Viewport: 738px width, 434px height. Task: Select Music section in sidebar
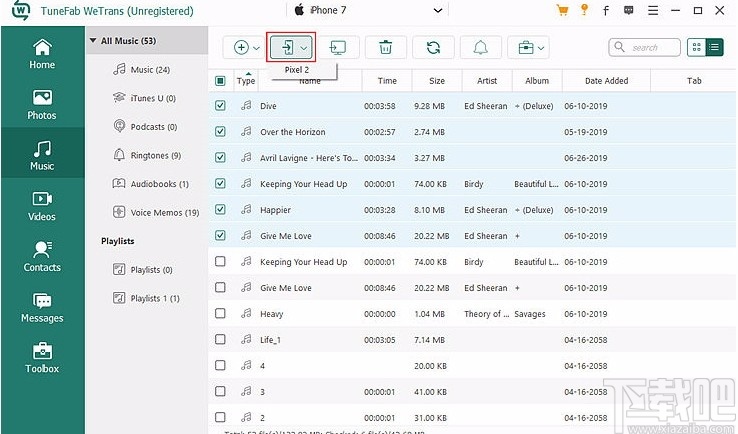(x=42, y=155)
